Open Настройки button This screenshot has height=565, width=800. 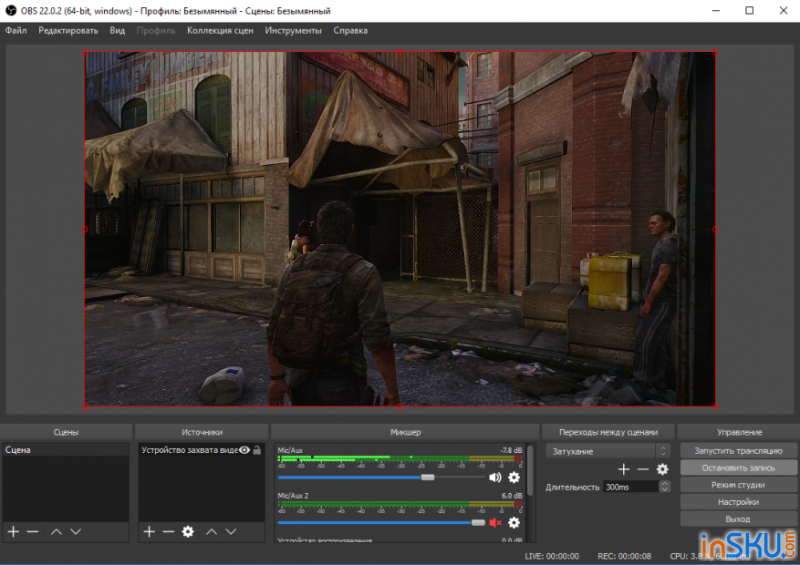(738, 502)
